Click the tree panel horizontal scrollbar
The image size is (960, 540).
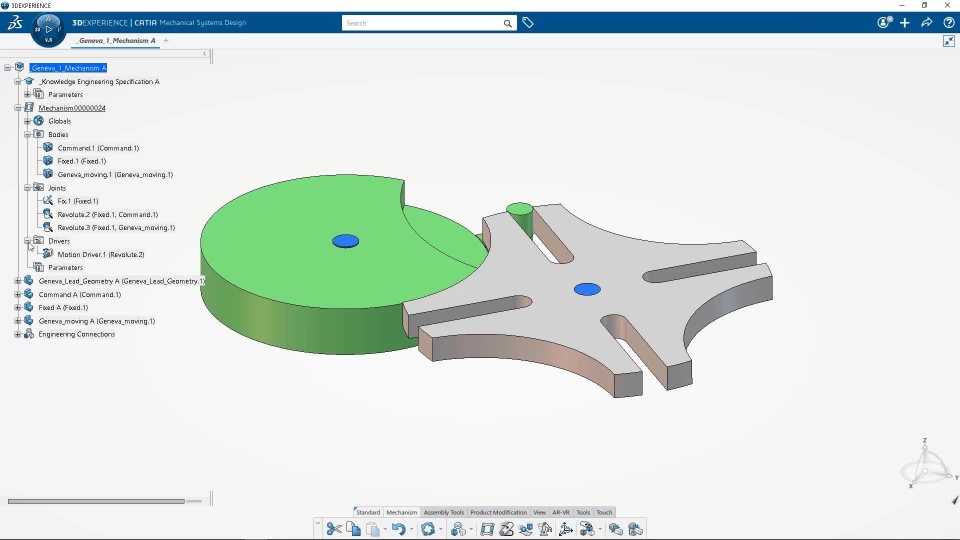click(x=96, y=501)
